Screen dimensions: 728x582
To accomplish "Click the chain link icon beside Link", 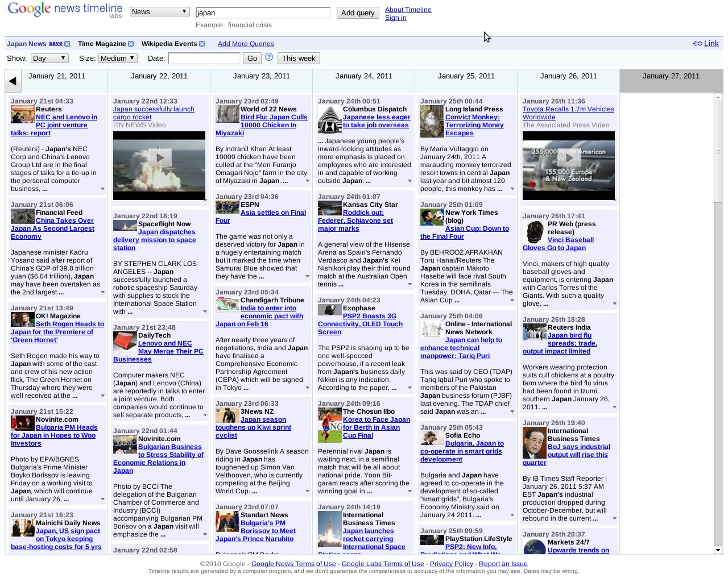I will pyautogui.click(x=697, y=44).
